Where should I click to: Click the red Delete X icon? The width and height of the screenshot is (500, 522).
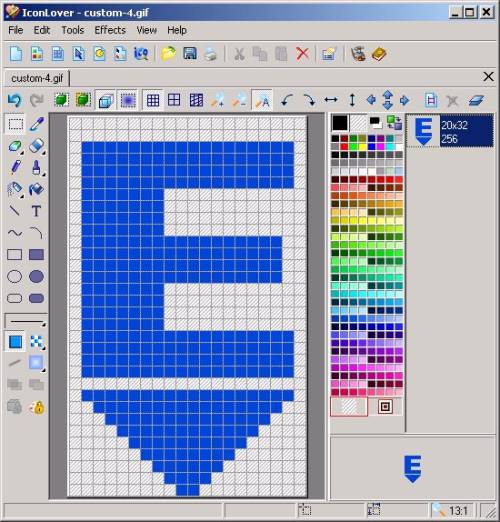pyautogui.click(x=302, y=54)
